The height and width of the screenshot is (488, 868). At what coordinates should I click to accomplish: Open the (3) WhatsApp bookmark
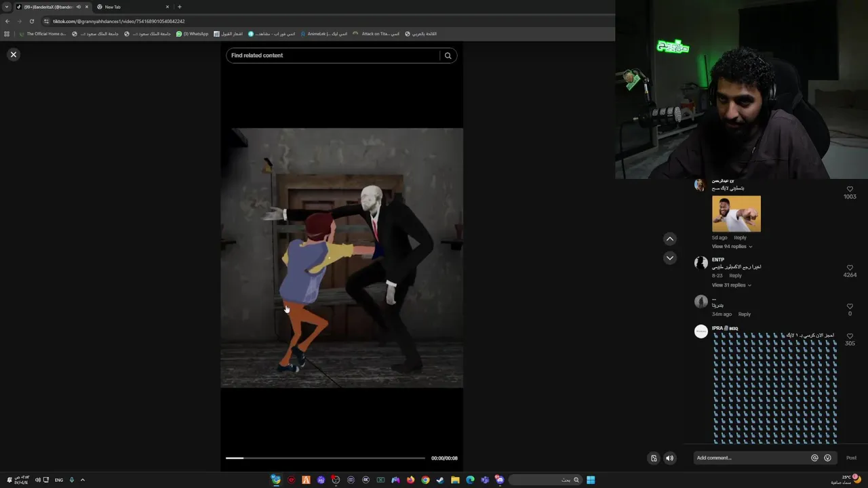point(192,34)
